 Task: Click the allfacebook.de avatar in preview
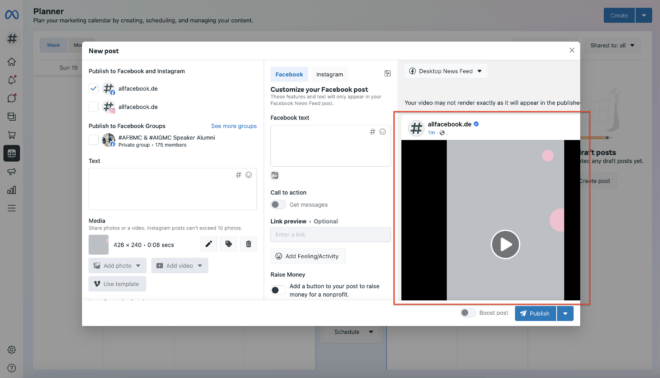tap(416, 128)
